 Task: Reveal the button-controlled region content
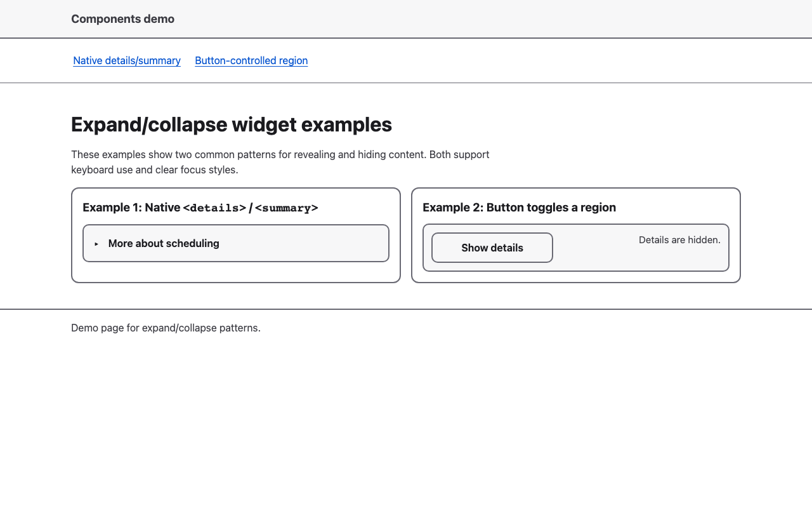[x=492, y=248]
